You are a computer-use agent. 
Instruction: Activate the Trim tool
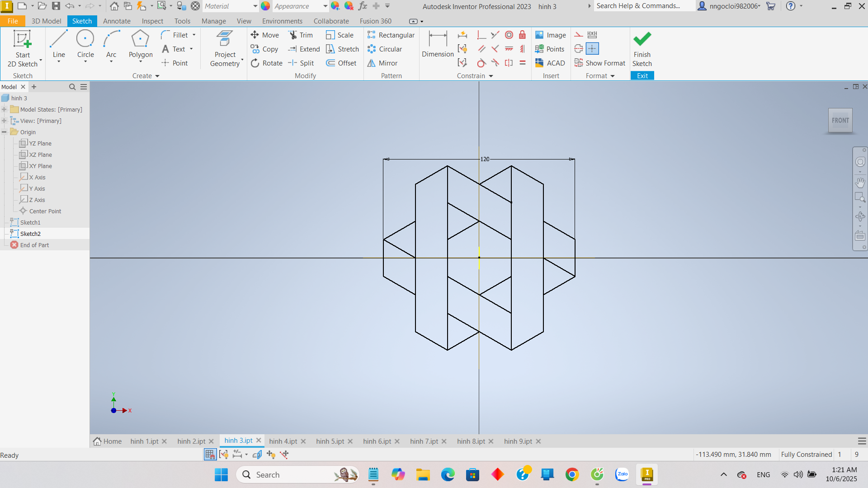301,35
